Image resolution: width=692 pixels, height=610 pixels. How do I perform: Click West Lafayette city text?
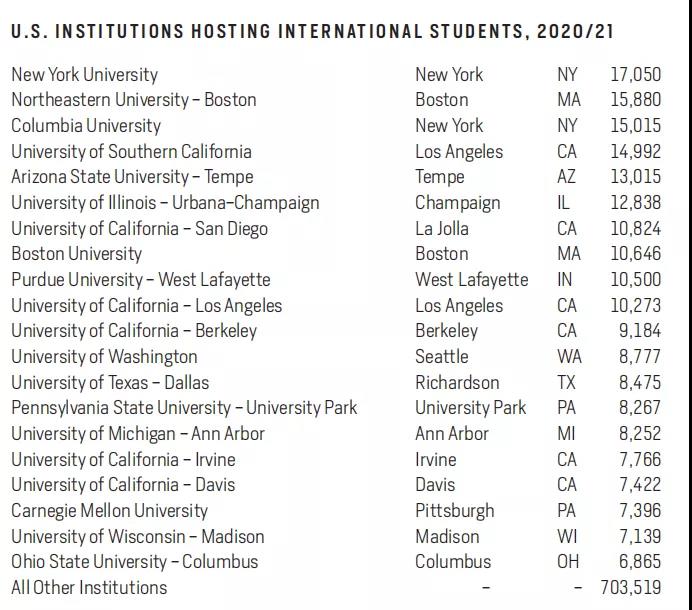coord(471,280)
